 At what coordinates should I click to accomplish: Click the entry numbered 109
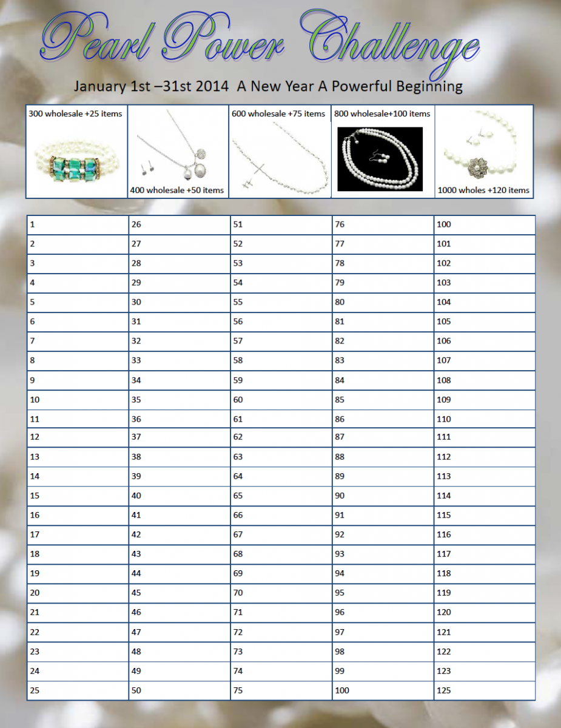pos(485,400)
